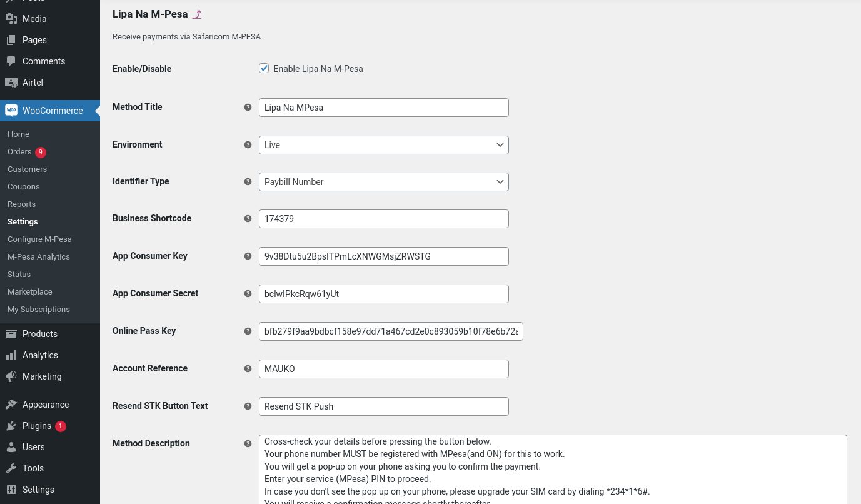Show help tip for Method Description
The width and height of the screenshot is (861, 504).
pos(248,443)
